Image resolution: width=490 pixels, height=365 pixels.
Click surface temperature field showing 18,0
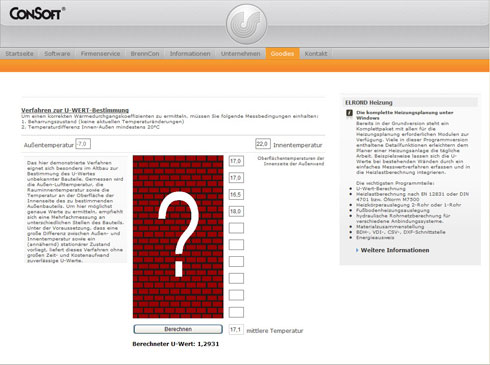pos(236,211)
